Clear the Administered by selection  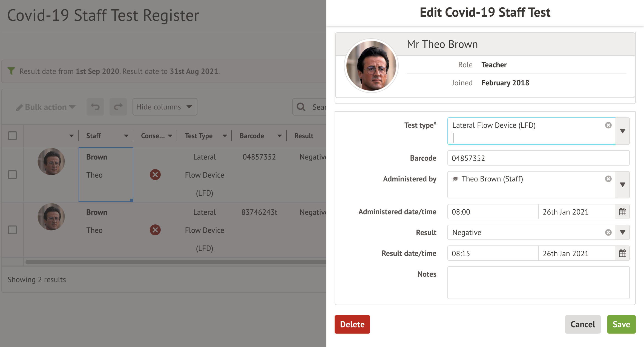point(608,179)
